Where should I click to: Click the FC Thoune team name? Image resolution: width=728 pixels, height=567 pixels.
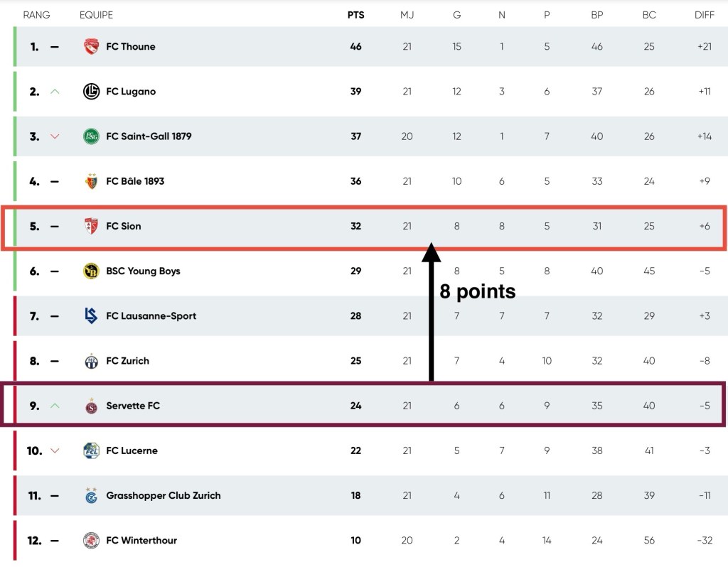click(131, 47)
